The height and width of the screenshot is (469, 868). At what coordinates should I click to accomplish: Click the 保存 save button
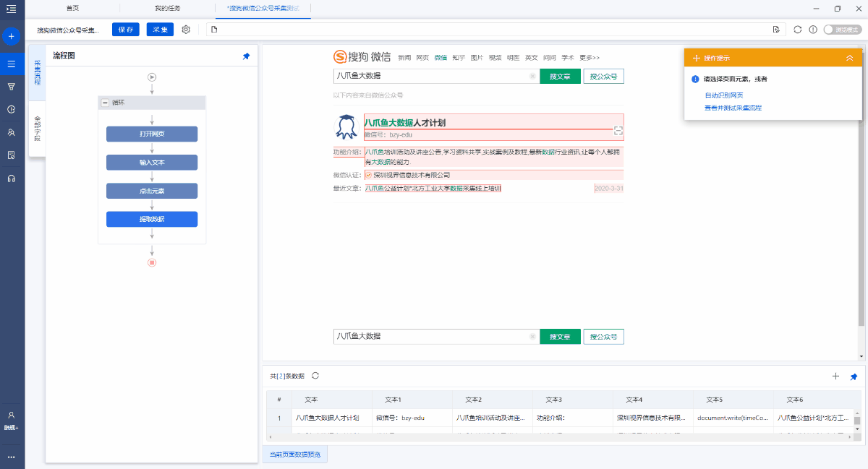coord(126,30)
